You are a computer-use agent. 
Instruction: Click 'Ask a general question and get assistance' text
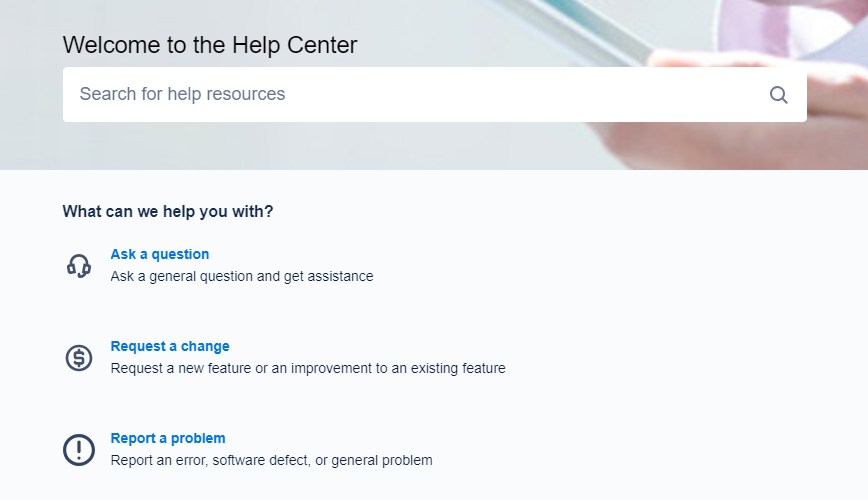[241, 276]
